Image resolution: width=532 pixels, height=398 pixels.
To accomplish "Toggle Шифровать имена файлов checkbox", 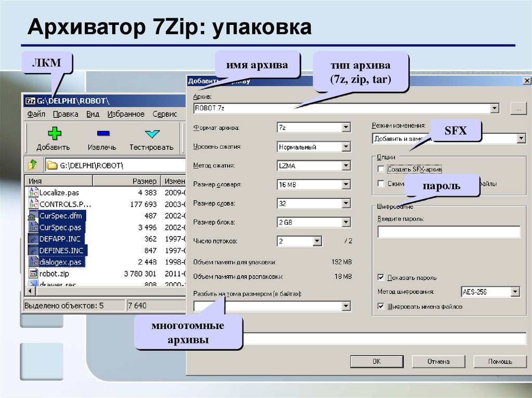I will (x=381, y=306).
